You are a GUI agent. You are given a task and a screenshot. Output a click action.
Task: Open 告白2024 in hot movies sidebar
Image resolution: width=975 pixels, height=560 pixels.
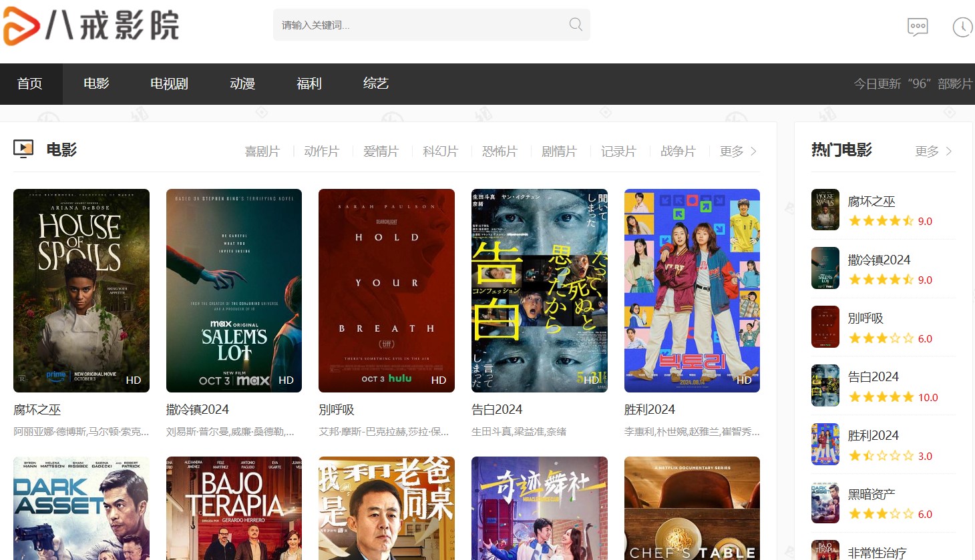(x=873, y=377)
